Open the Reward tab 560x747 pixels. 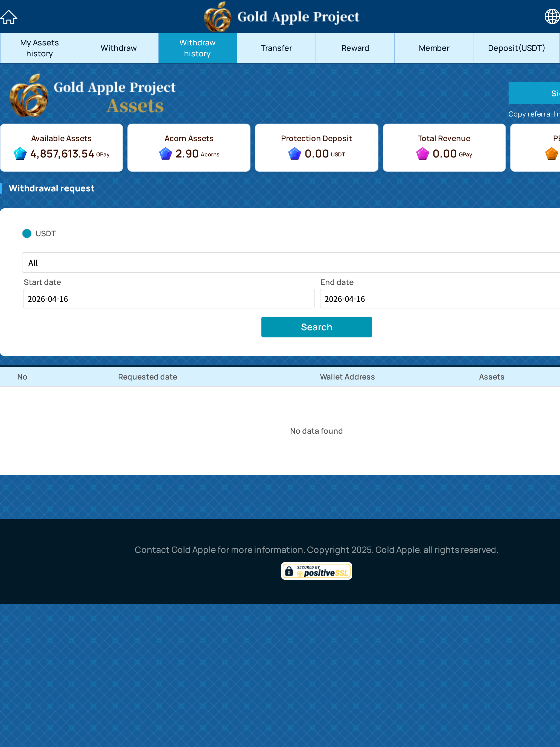click(x=355, y=48)
